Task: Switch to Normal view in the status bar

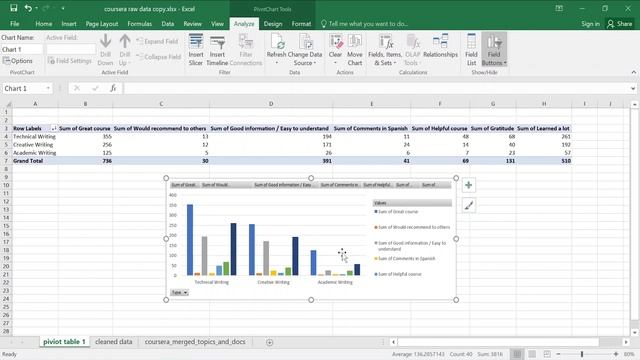Action: coord(517,354)
